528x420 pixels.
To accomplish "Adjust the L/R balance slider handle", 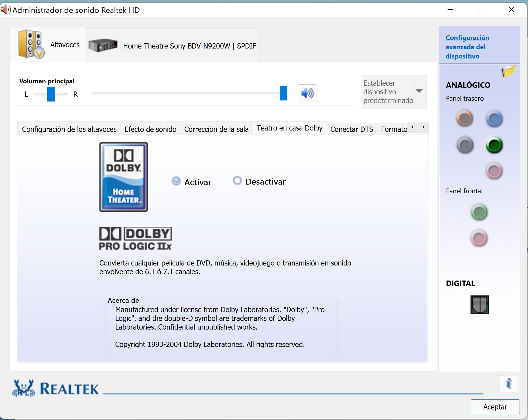I will coord(51,94).
